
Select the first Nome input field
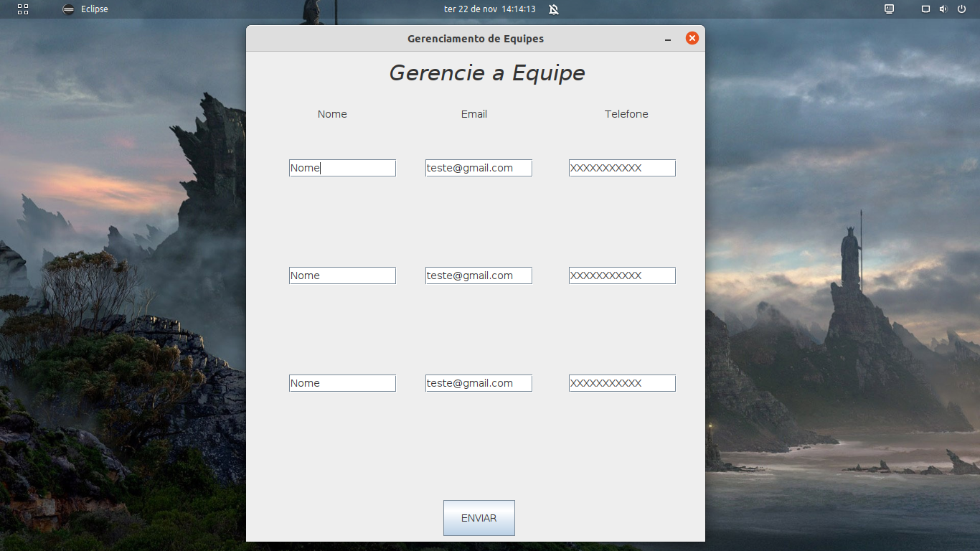tap(342, 167)
